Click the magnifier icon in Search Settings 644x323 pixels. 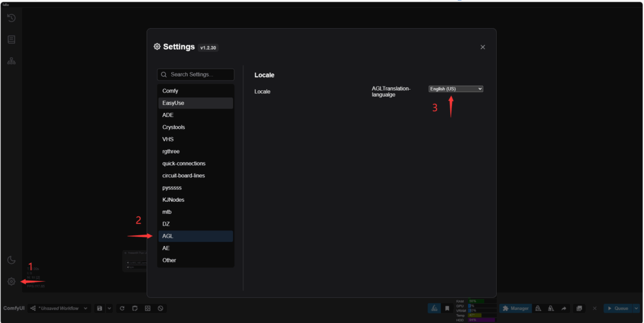[164, 75]
